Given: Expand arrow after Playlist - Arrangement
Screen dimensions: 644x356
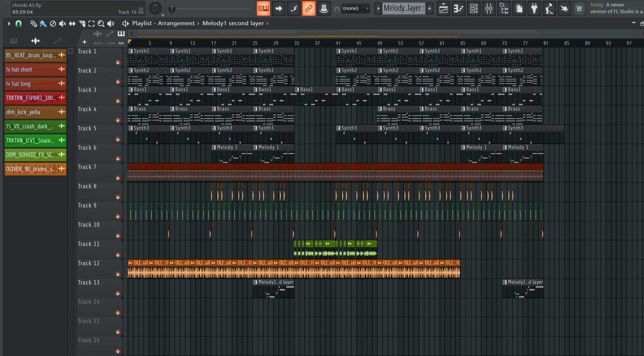Looking at the screenshot, I should tap(198, 23).
